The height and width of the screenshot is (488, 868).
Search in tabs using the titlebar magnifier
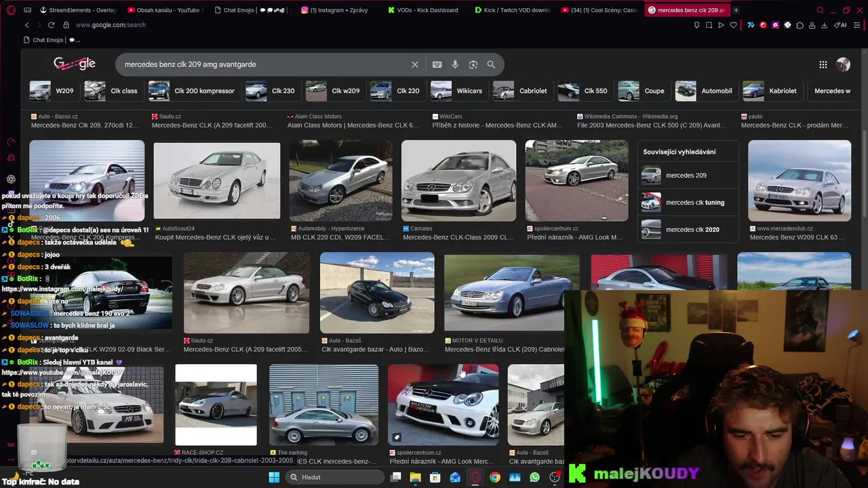(820, 10)
